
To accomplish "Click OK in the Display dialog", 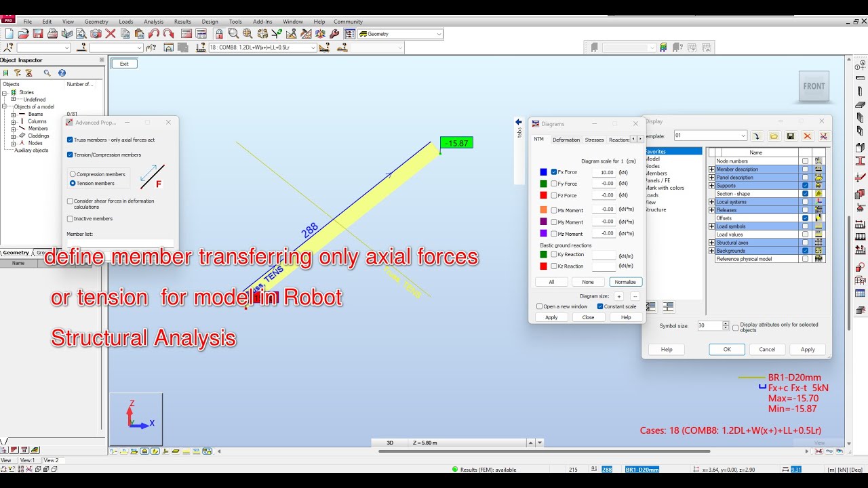I will pyautogui.click(x=727, y=349).
